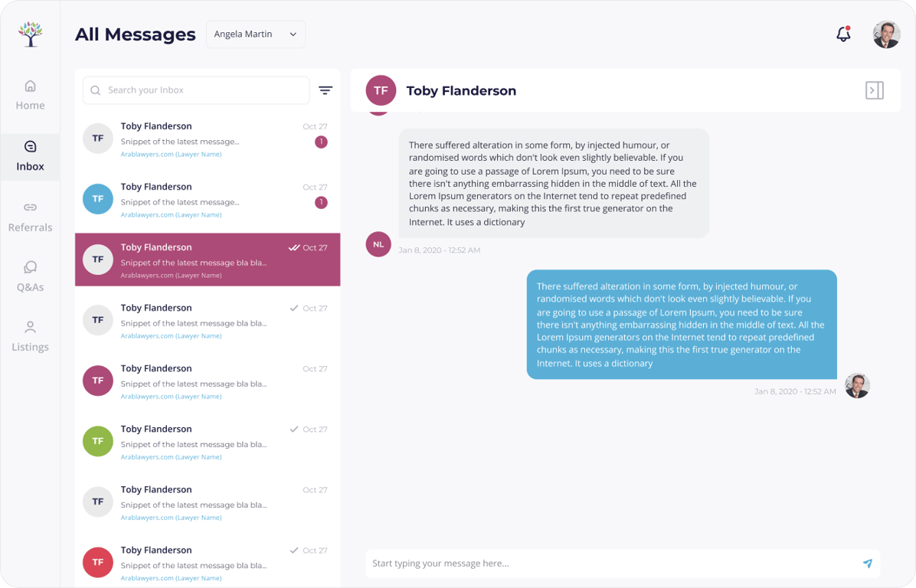
Task: Open Referrals in sidebar
Action: point(31,217)
